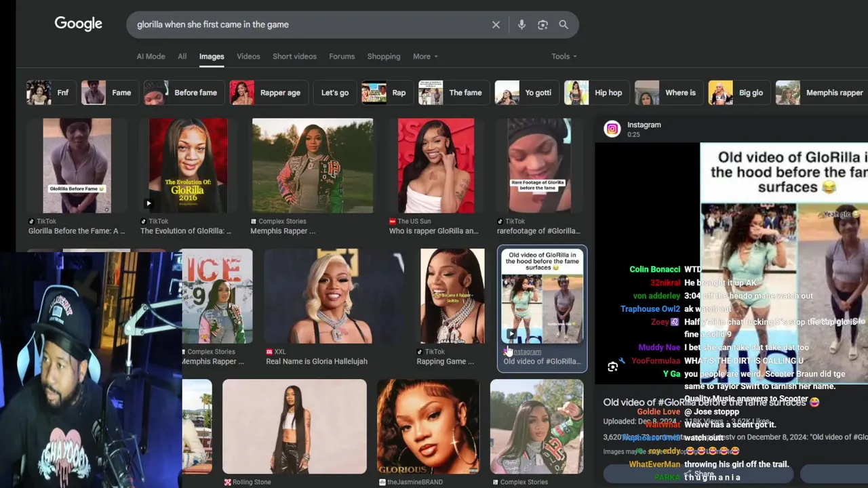Screen dimensions: 868x488
Task: Select the Before fame filter chip
Action: coord(184,93)
